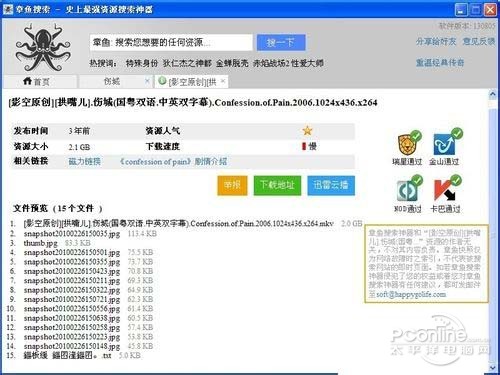Close the 伤城 tab
This screenshot has width=500, height=375.
[x=147, y=81]
